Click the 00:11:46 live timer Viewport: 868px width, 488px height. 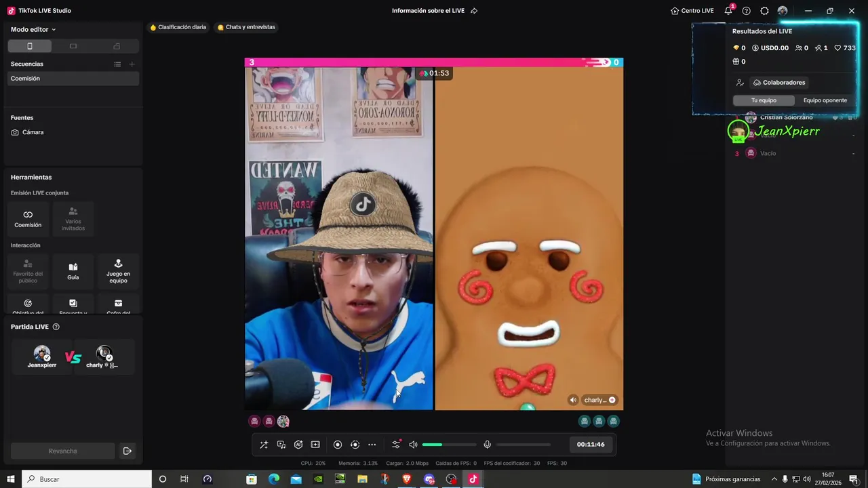(591, 445)
